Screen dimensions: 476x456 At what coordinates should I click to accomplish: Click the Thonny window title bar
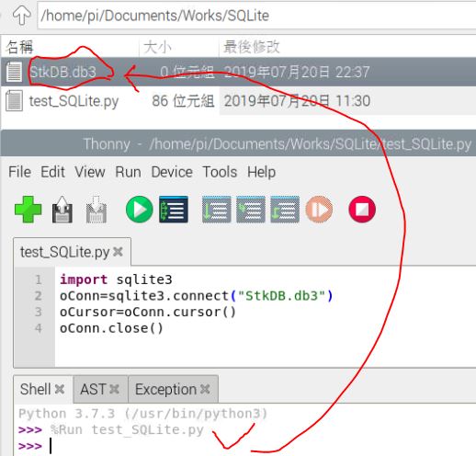click(x=238, y=143)
